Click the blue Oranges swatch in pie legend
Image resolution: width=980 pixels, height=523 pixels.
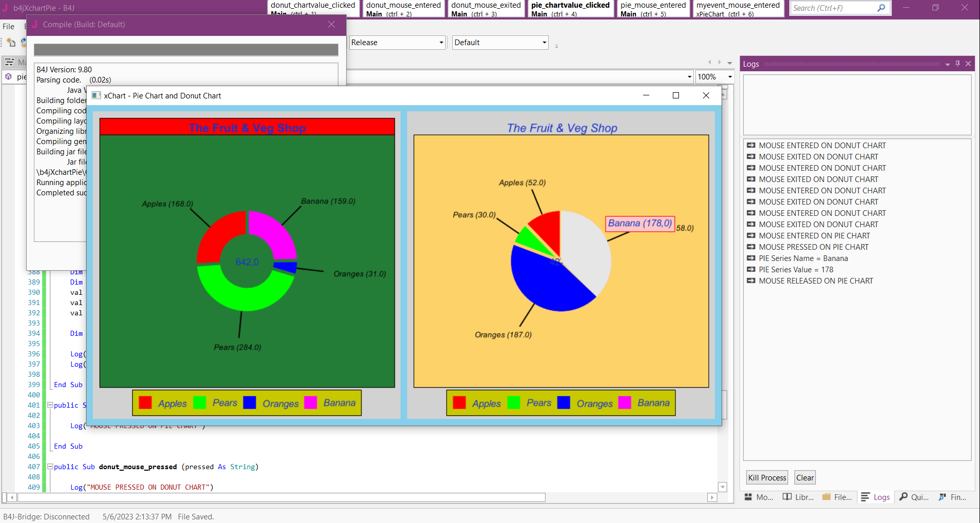tap(564, 403)
